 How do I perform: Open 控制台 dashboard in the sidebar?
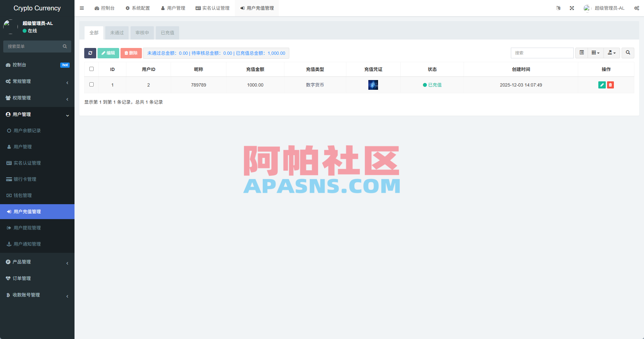(x=37, y=65)
